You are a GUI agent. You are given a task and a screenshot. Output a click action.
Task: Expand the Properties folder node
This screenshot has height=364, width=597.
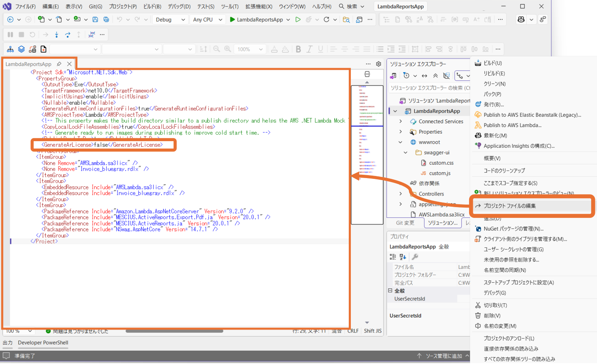pyautogui.click(x=401, y=132)
